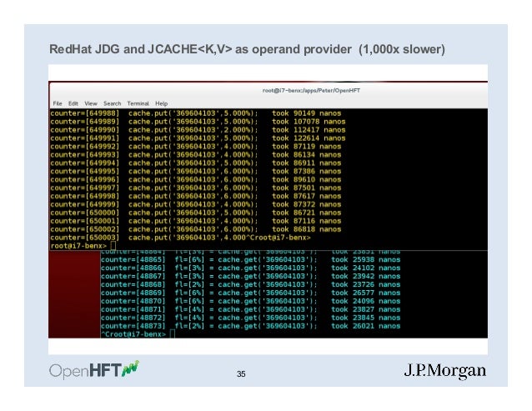Click the line counter=[650003]

(180, 238)
